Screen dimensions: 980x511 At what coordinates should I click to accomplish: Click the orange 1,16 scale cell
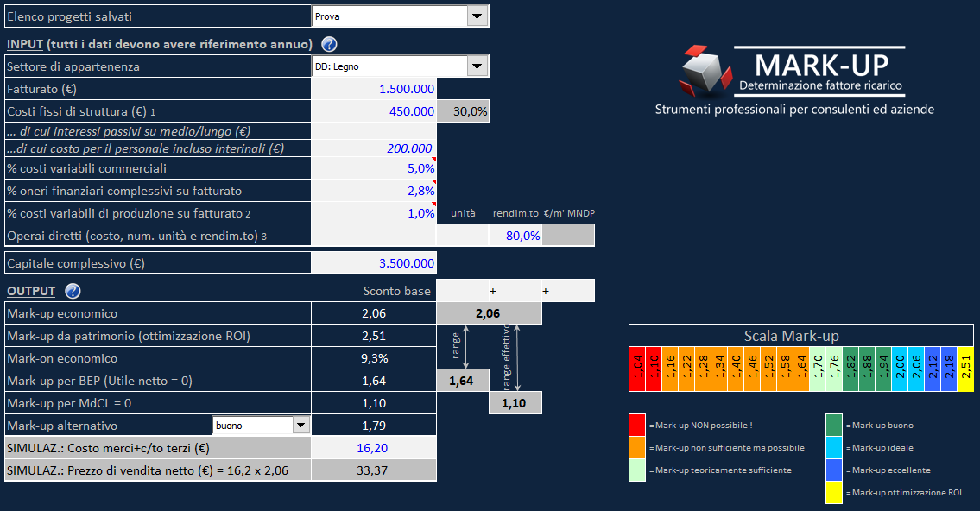coord(670,369)
